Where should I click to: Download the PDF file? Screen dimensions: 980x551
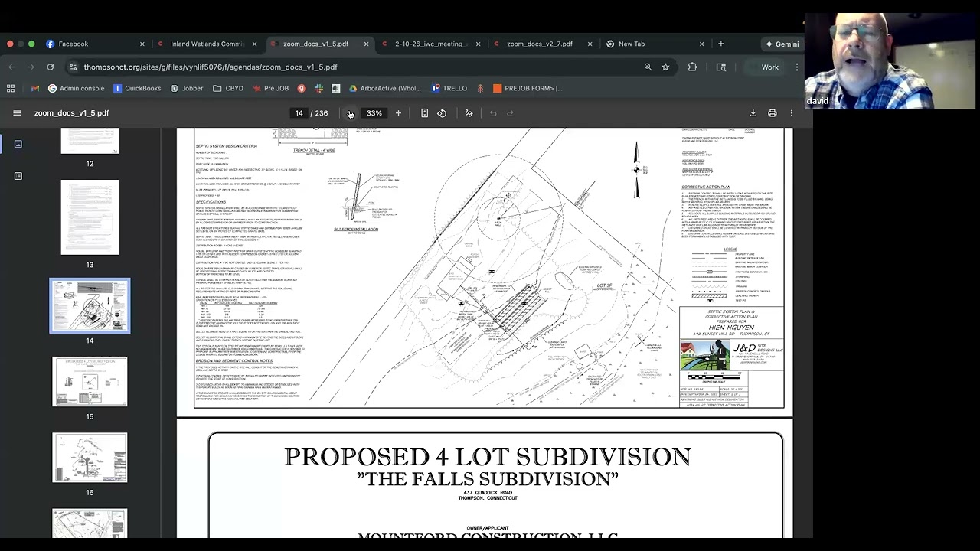(x=753, y=113)
